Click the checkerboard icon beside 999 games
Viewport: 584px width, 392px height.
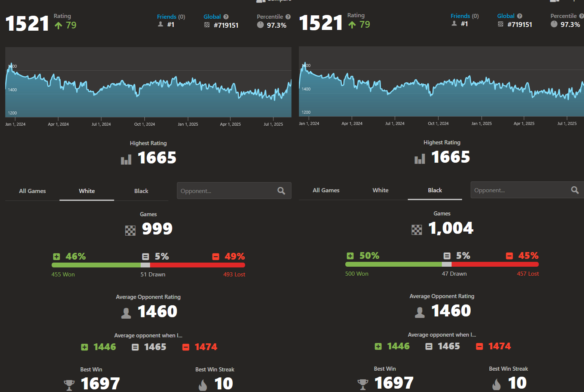pos(130,230)
